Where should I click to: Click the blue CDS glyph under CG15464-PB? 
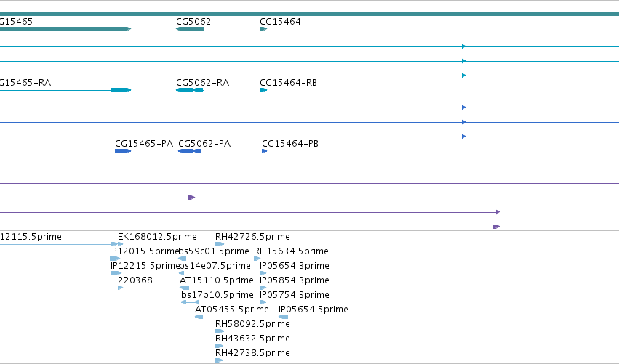pyautogui.click(x=265, y=151)
